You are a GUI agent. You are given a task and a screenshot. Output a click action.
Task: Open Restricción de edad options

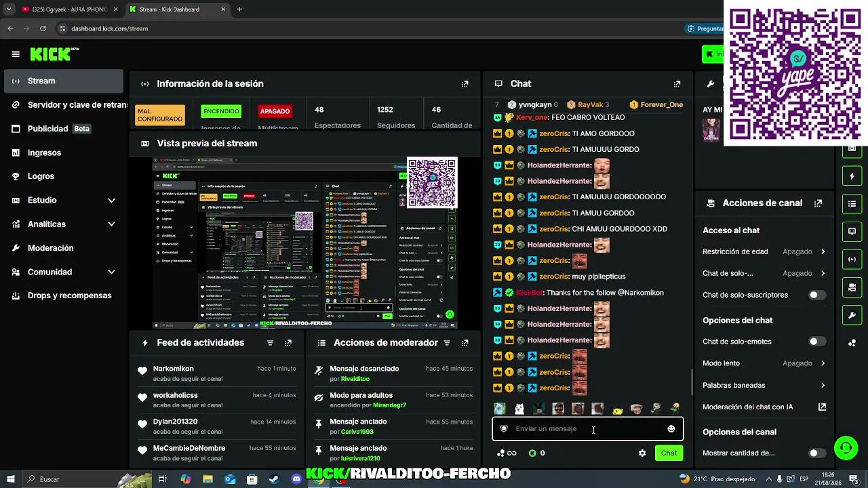pos(764,251)
